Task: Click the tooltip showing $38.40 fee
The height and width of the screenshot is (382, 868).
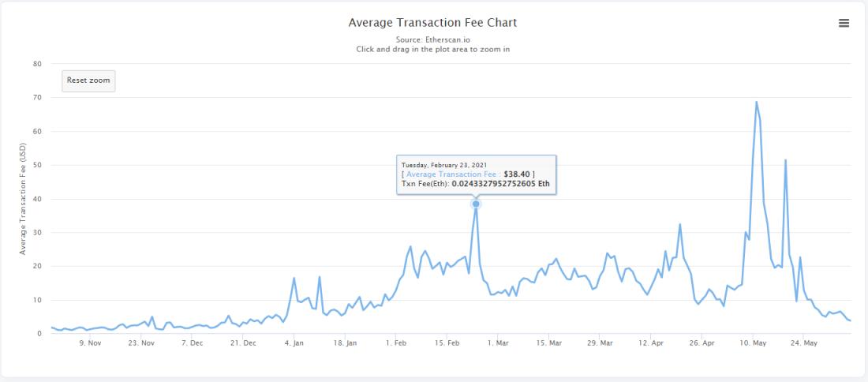Action: tap(477, 174)
